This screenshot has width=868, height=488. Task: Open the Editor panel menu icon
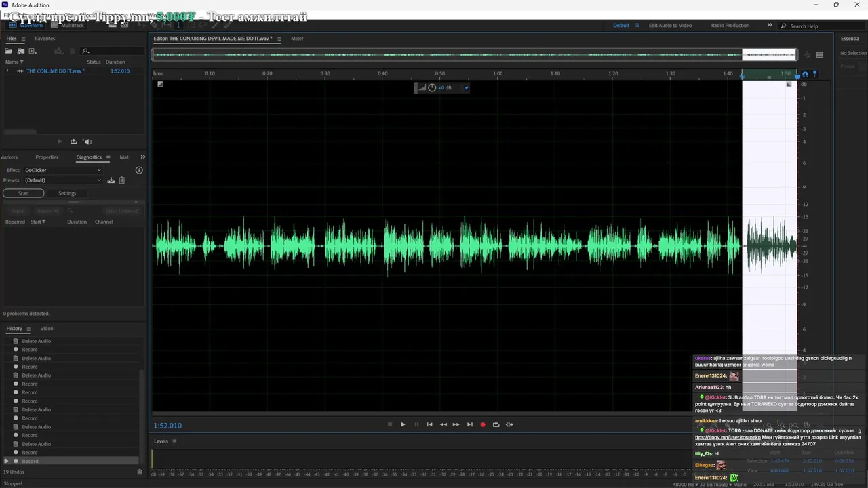279,39
